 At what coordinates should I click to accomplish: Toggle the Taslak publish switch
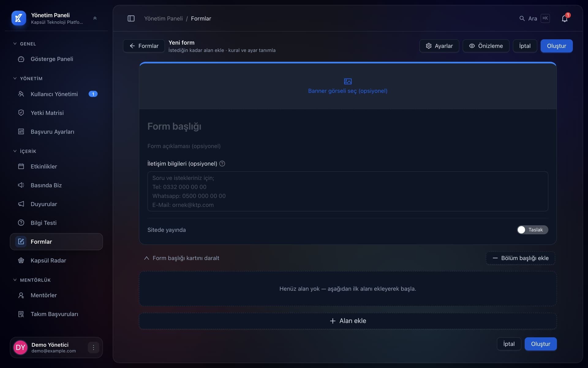(532, 230)
